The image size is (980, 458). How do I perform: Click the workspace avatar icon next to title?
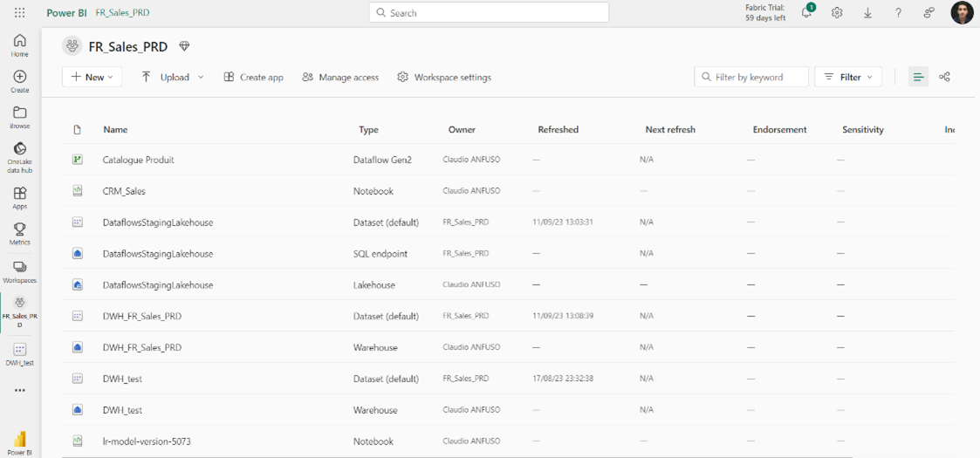point(72,45)
